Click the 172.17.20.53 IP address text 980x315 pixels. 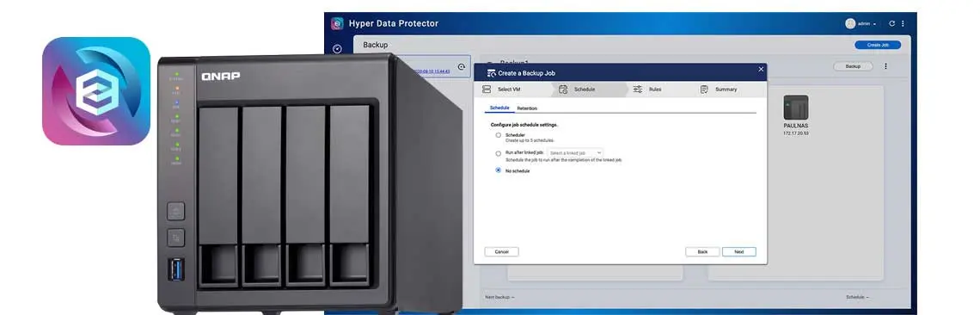point(796,133)
